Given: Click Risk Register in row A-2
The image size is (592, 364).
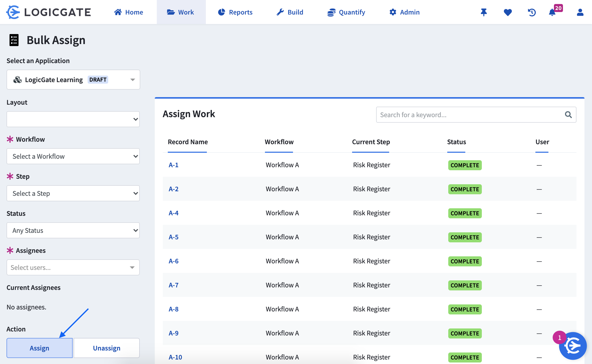Looking at the screenshot, I should 372,189.
